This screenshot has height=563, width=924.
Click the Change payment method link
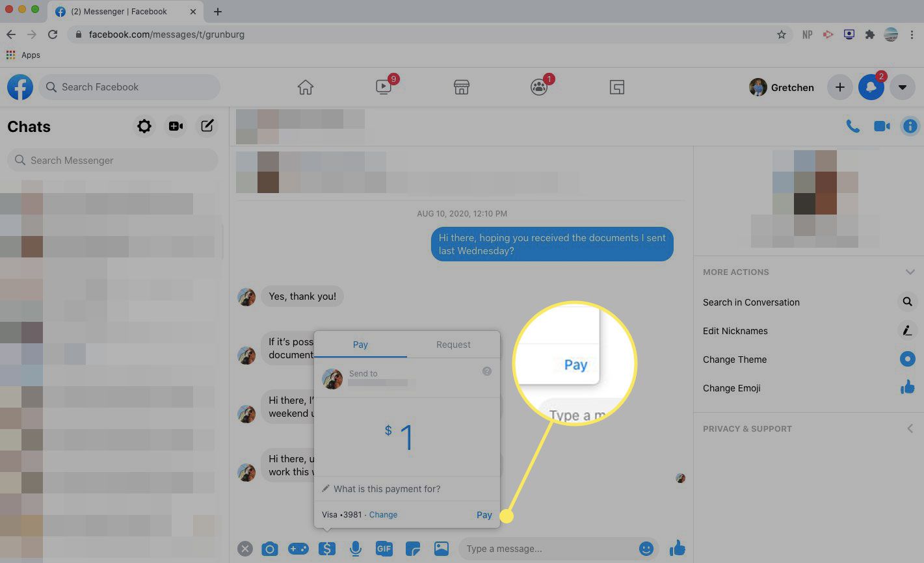(383, 514)
